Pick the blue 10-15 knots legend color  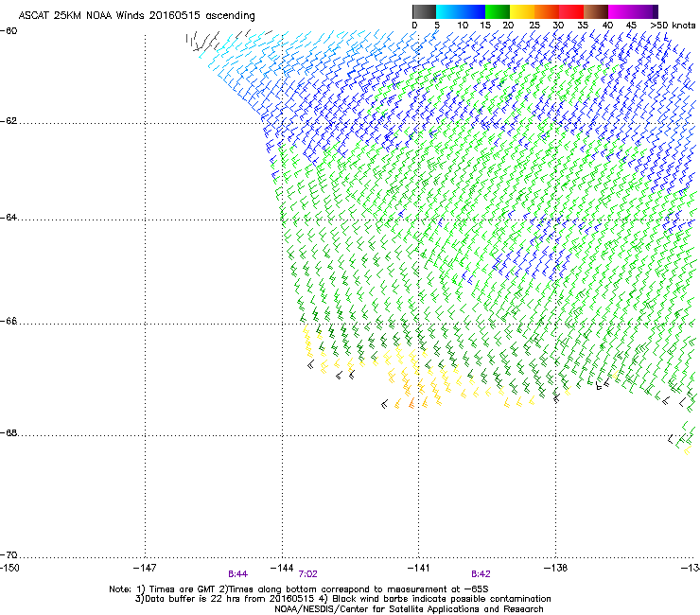[473, 11]
